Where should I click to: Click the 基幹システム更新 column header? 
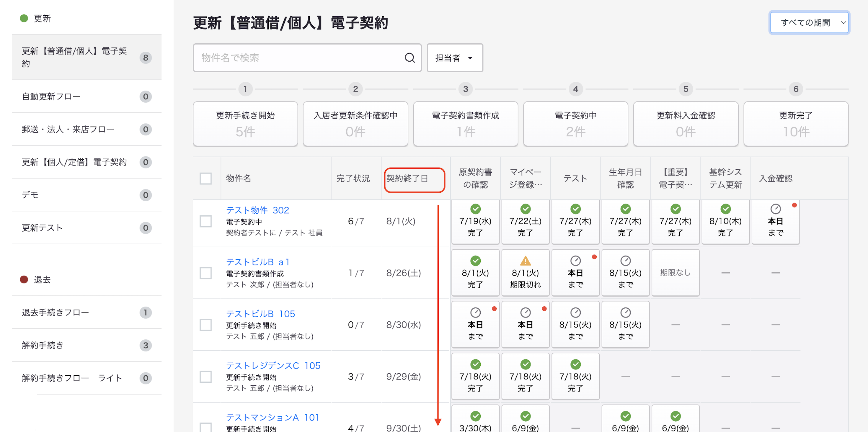[725, 179]
